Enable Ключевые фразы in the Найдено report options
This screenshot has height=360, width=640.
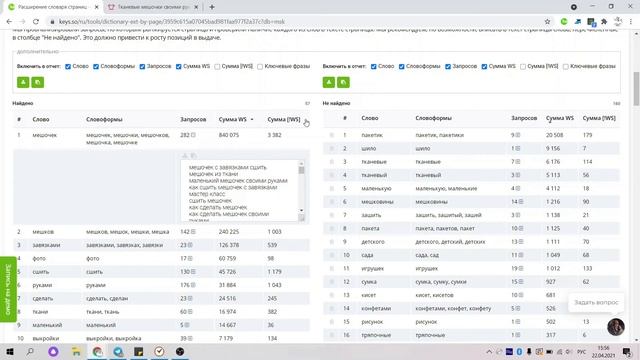pyautogui.click(x=260, y=67)
